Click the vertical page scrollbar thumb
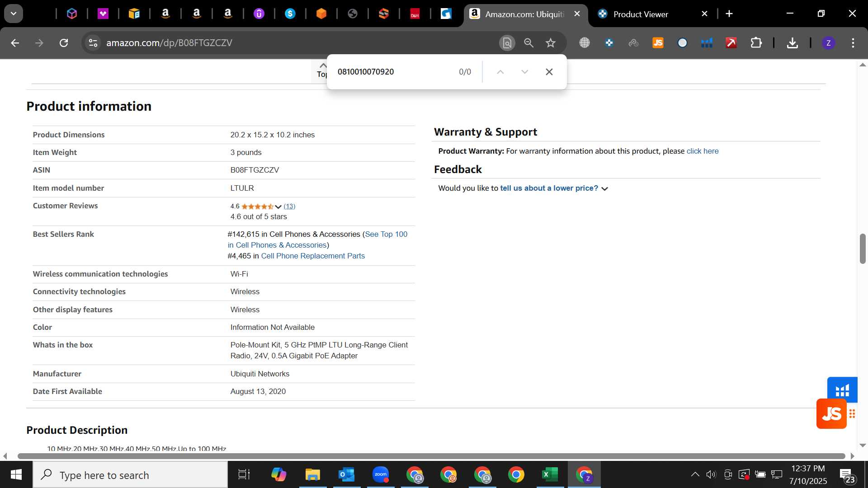Viewport: 868px width, 488px height. [863, 249]
